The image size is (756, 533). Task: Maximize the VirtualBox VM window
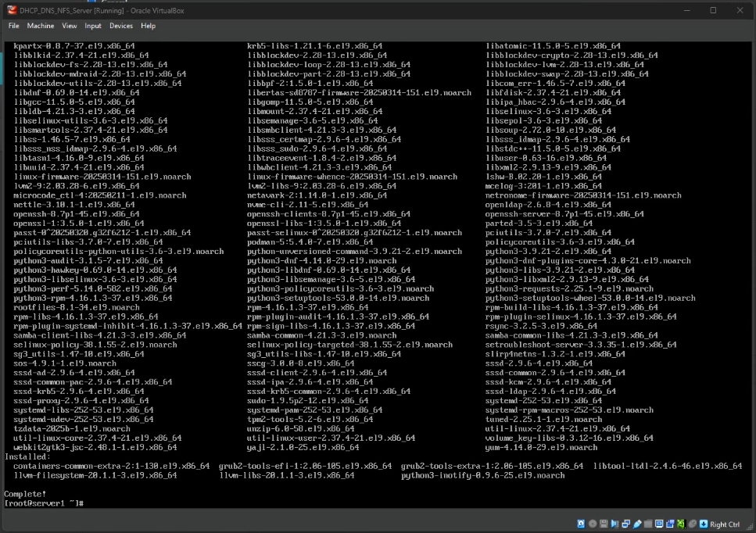click(x=713, y=10)
